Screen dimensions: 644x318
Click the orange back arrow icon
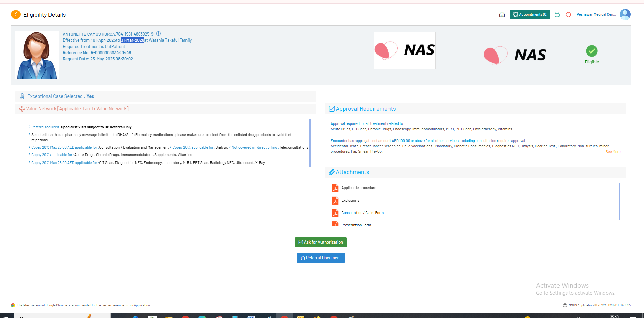[x=15, y=14]
